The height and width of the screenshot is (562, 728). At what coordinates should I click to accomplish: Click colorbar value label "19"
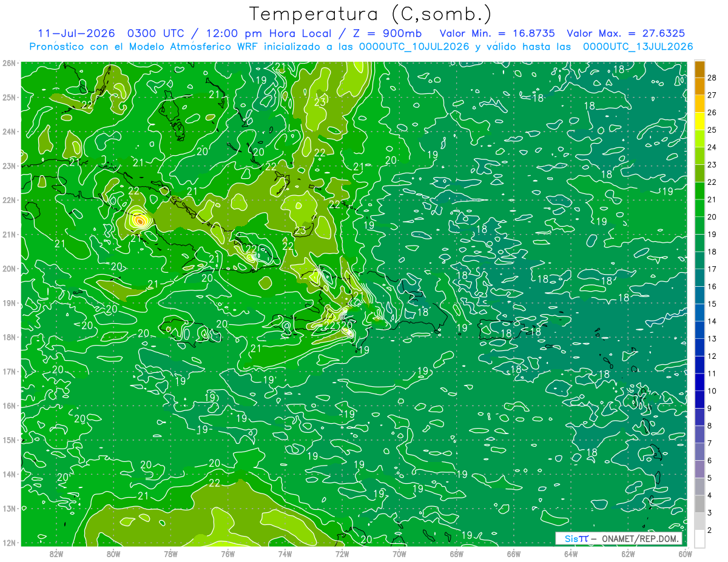(x=712, y=234)
